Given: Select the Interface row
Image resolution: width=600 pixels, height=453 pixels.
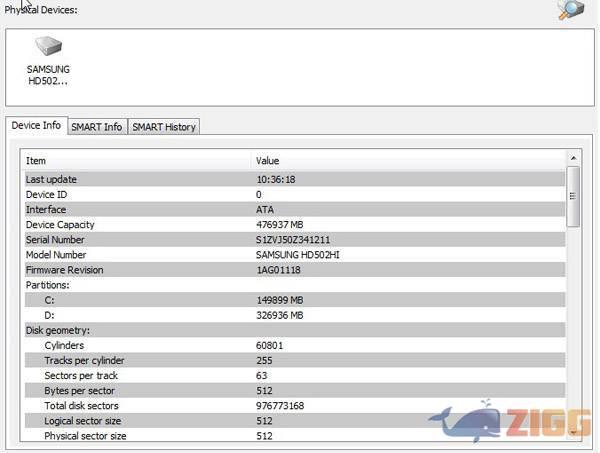Looking at the screenshot, I should (x=295, y=209).
